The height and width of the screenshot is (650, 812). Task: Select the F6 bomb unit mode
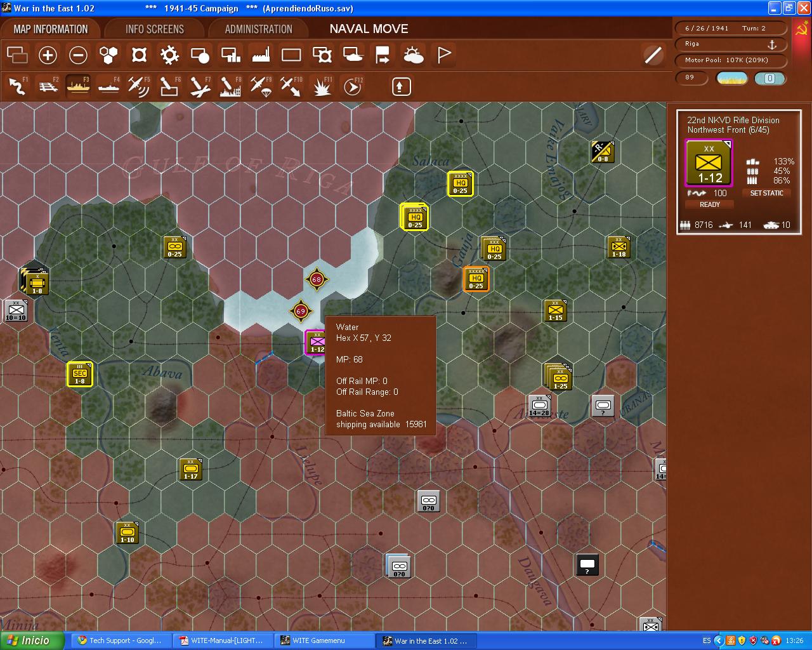[169, 86]
